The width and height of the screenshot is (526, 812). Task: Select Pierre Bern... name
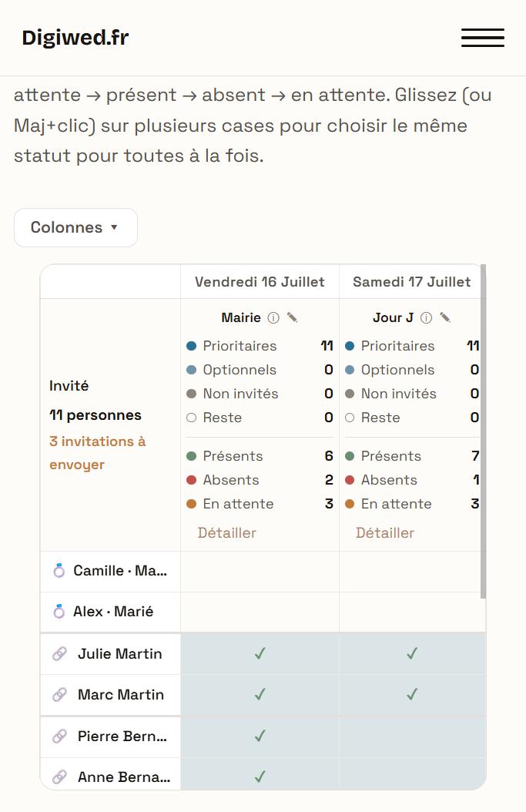coord(122,736)
